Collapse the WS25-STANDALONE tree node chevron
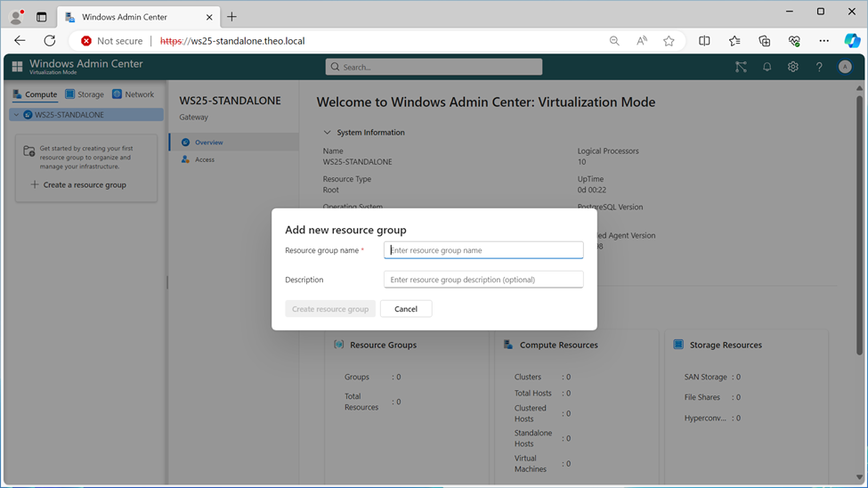This screenshot has height=488, width=868. coord(17,115)
